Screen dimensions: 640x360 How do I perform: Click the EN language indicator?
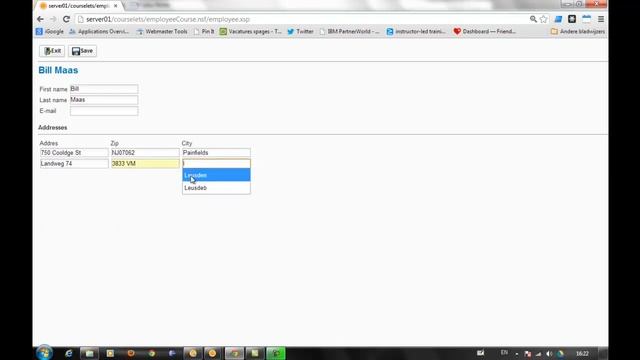504,353
